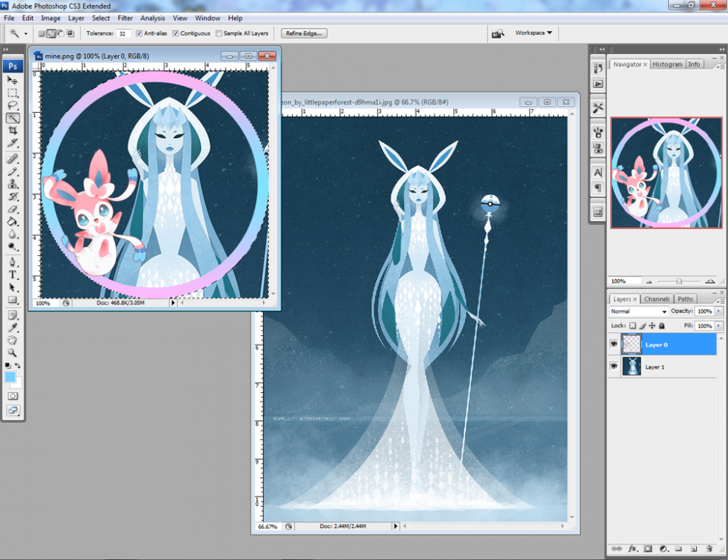
Task: Enable Sample All Layers checkbox
Action: [219, 34]
